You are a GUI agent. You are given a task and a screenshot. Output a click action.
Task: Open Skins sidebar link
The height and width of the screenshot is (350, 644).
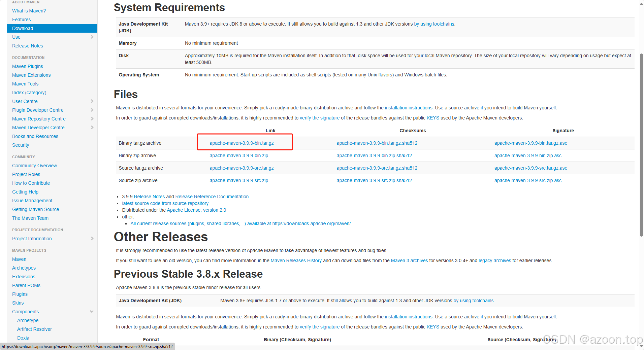pos(18,303)
